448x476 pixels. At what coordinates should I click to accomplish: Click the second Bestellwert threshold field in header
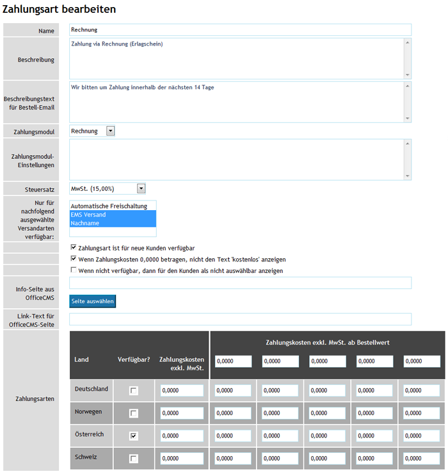coord(280,361)
